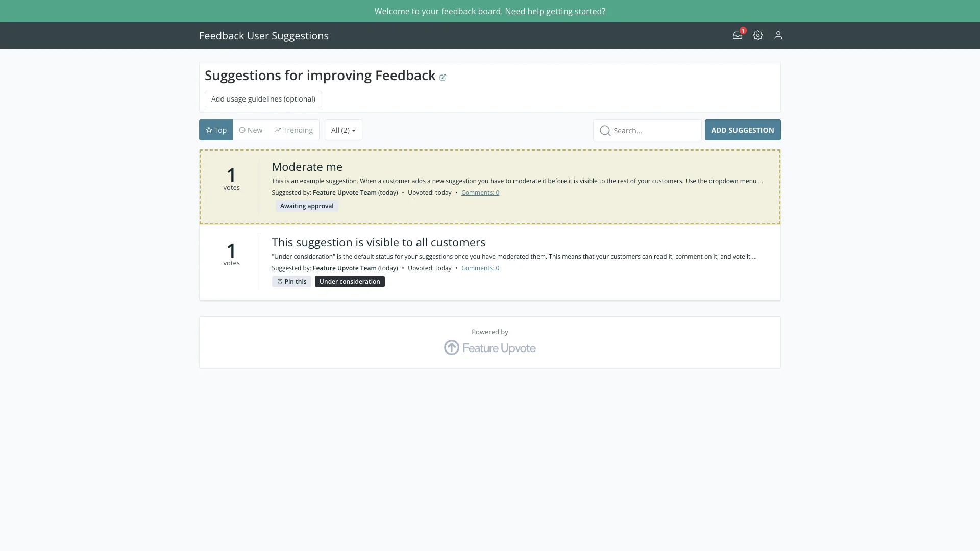Click the pin icon on Pin this
Screen dimensions: 980x551
coord(280,281)
